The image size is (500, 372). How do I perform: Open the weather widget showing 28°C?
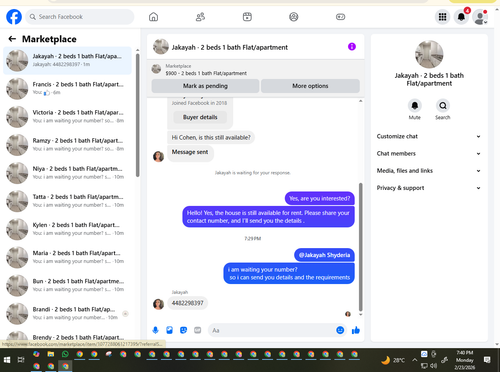[x=393, y=360]
